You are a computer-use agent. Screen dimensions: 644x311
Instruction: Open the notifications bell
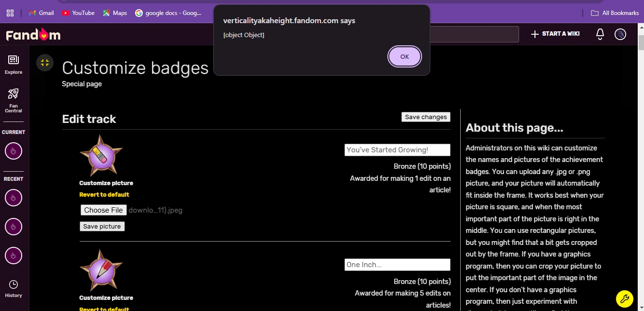pos(600,34)
